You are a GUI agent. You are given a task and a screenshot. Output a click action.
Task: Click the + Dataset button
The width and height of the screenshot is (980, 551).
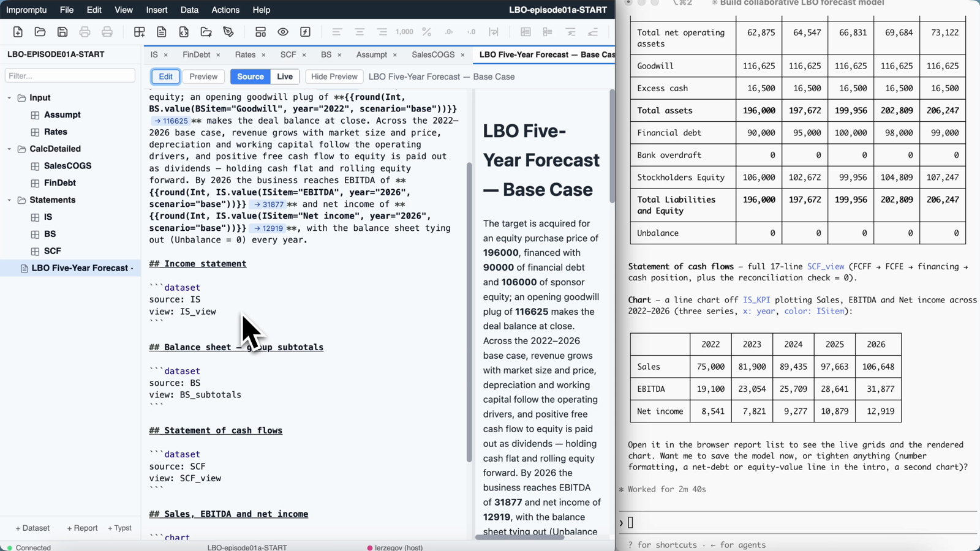coord(32,528)
